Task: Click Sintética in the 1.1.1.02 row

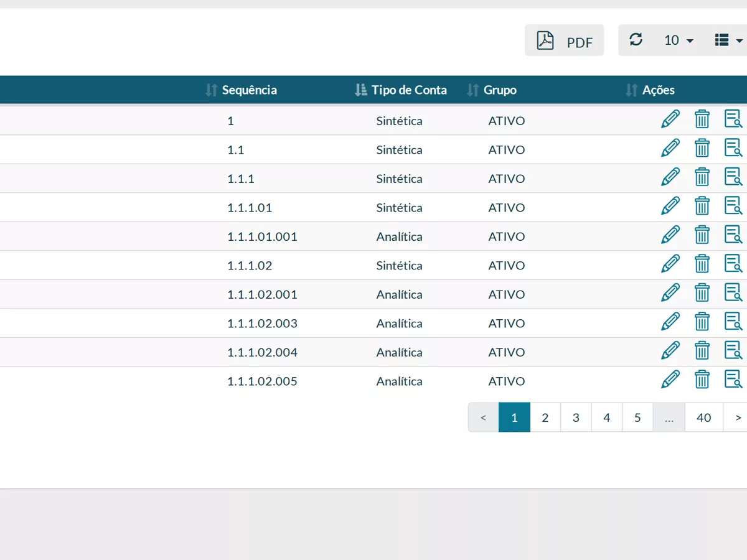Action: click(x=400, y=266)
